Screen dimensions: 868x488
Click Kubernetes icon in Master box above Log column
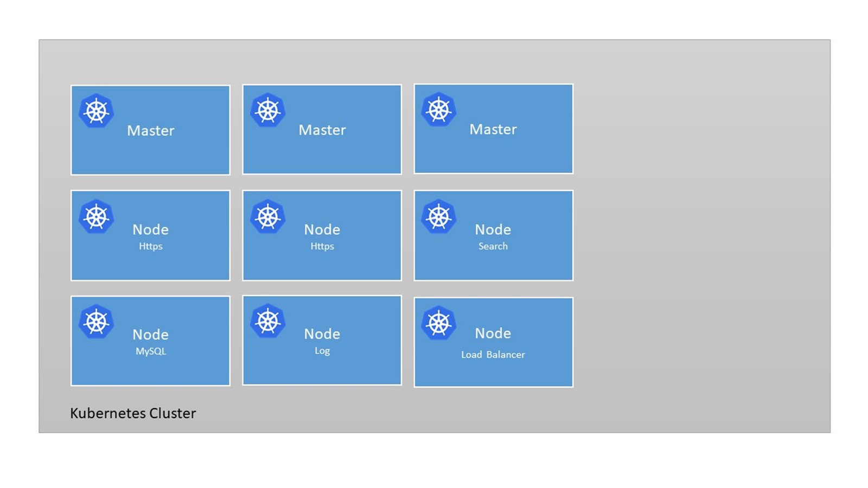coord(268,111)
